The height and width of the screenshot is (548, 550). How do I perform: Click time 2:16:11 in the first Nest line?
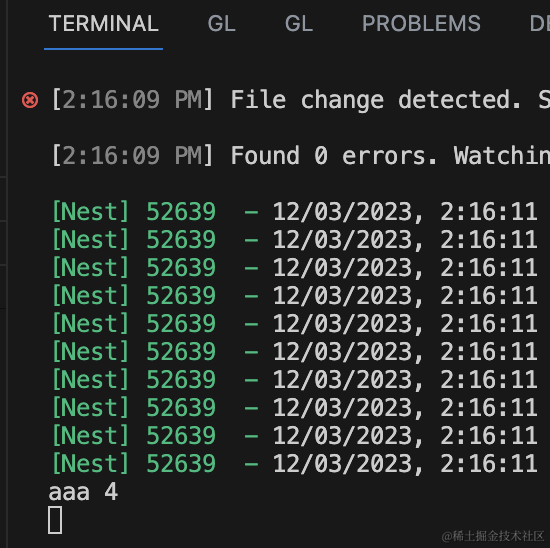(x=489, y=212)
